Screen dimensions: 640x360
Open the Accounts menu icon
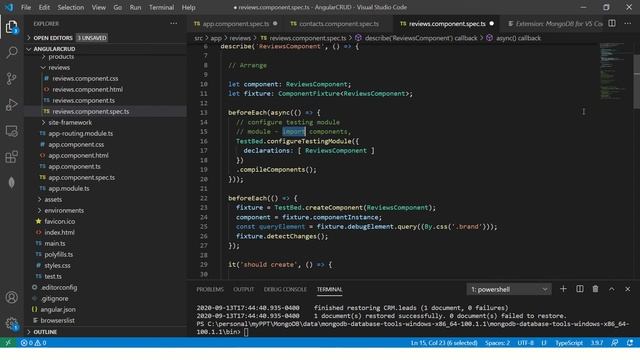11,297
